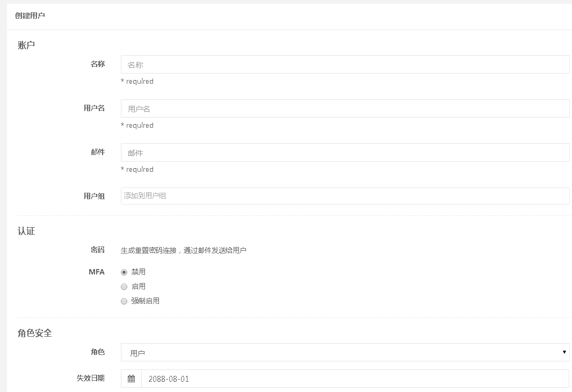Select the MFA 禁用 radio button
The image size is (572, 392).
pyautogui.click(x=124, y=272)
